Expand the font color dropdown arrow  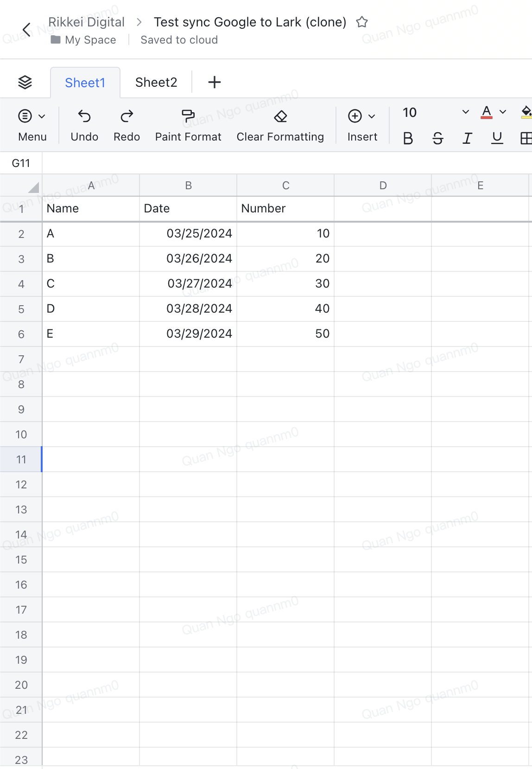(503, 112)
